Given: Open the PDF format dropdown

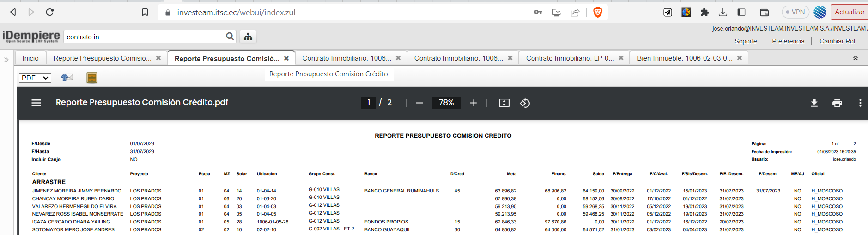Looking at the screenshot, I should coord(35,78).
